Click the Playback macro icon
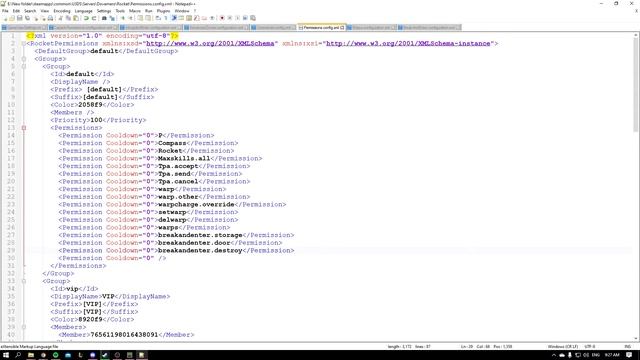 point(237,18)
